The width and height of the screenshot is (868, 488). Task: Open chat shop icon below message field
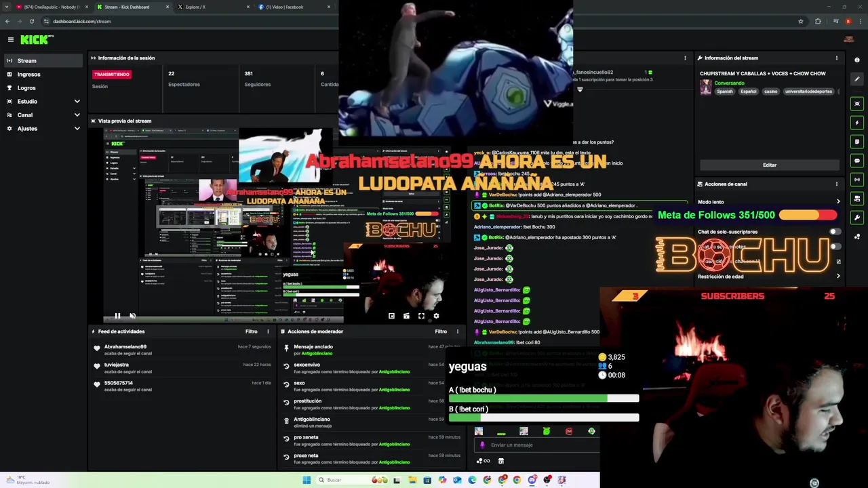[501, 461]
